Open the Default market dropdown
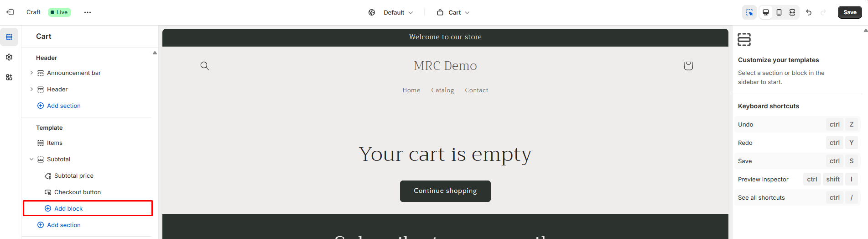Screen dimensions: 868x239 click(398, 12)
